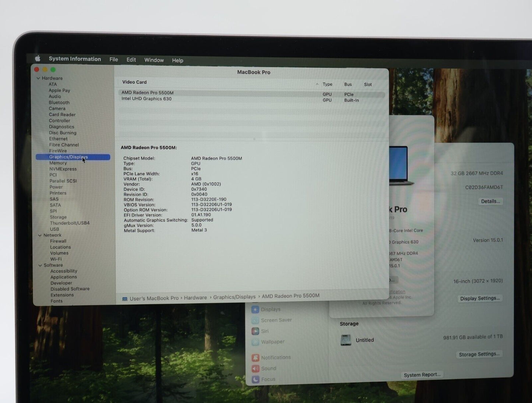The height and width of the screenshot is (403, 532).
Task: Open the Window menu
Action: [x=154, y=60]
